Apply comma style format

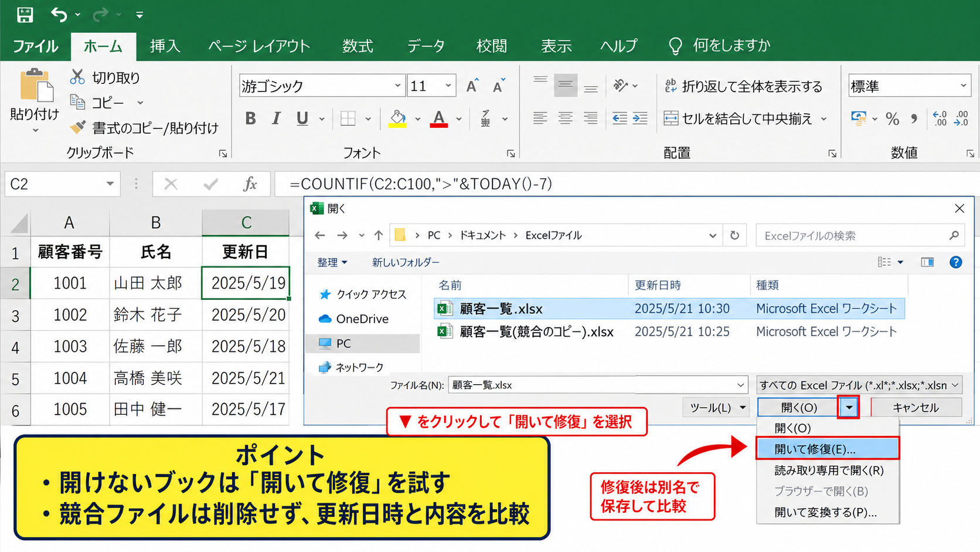tap(914, 118)
